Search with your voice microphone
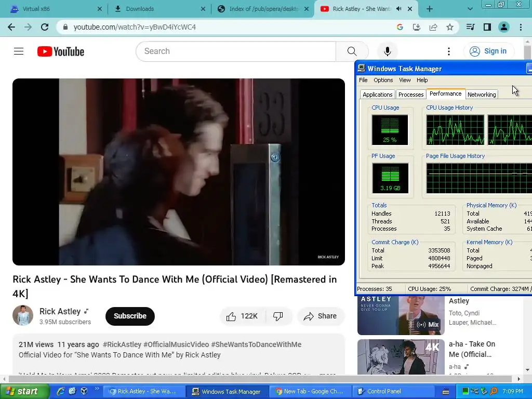Viewport: 532px width, 399px height. point(388,51)
